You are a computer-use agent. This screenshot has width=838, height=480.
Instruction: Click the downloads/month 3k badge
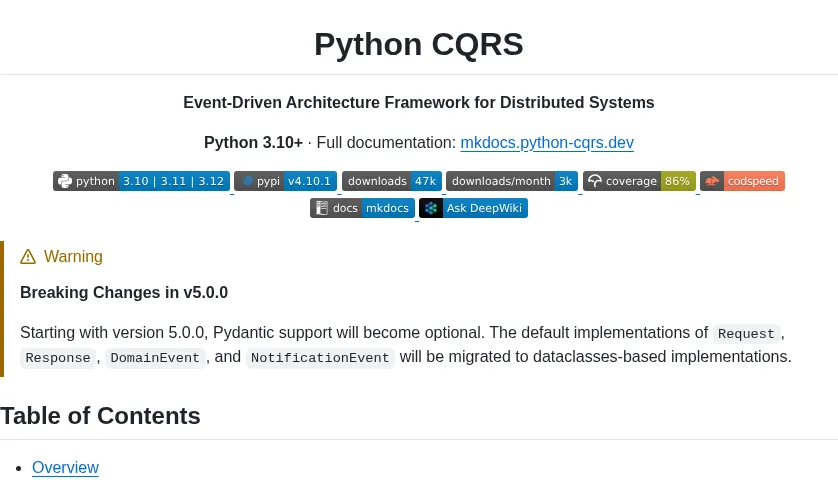(511, 181)
